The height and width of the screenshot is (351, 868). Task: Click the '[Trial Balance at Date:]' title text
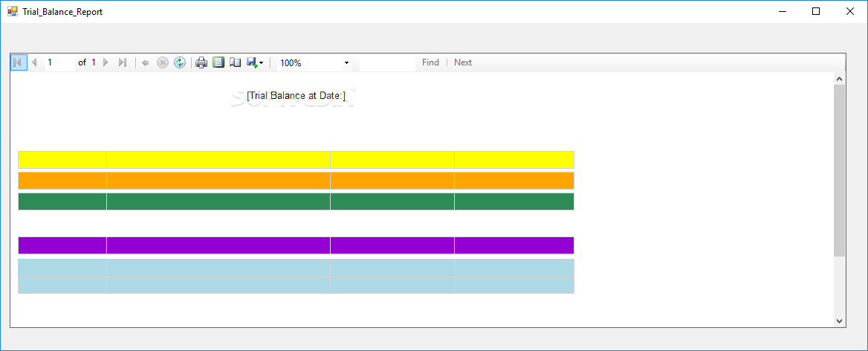(x=297, y=96)
